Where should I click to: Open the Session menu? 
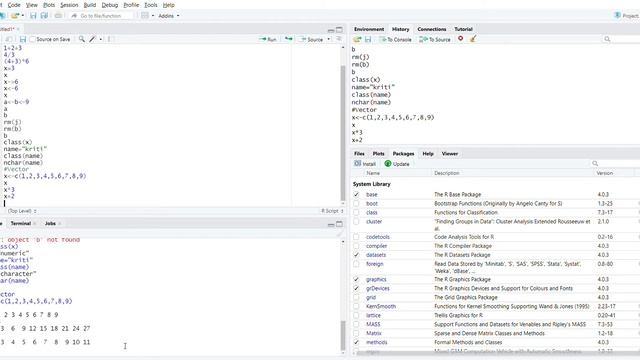pyautogui.click(x=69, y=5)
